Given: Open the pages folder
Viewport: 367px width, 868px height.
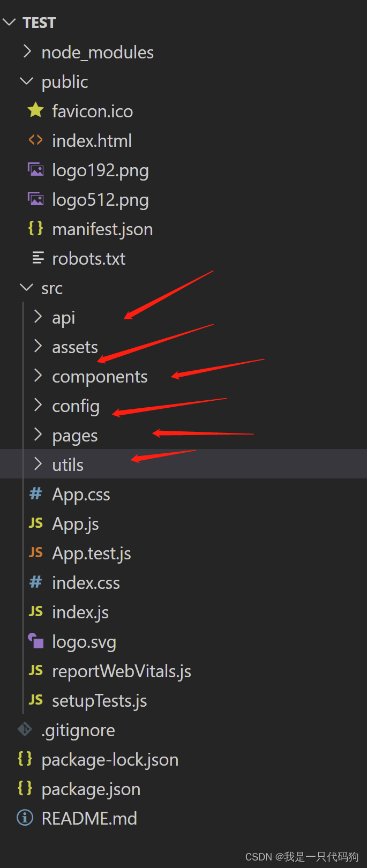Looking at the screenshot, I should pyautogui.click(x=74, y=435).
